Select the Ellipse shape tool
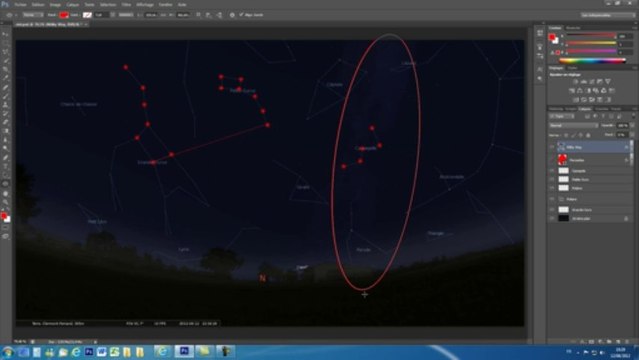This screenshot has height=360, width=639. 6,184
